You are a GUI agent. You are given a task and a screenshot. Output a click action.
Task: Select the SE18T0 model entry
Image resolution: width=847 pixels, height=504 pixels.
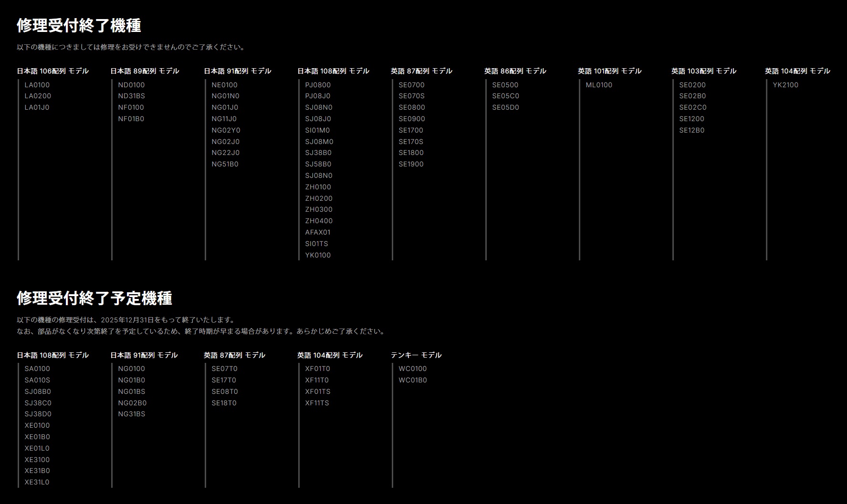pyautogui.click(x=224, y=403)
